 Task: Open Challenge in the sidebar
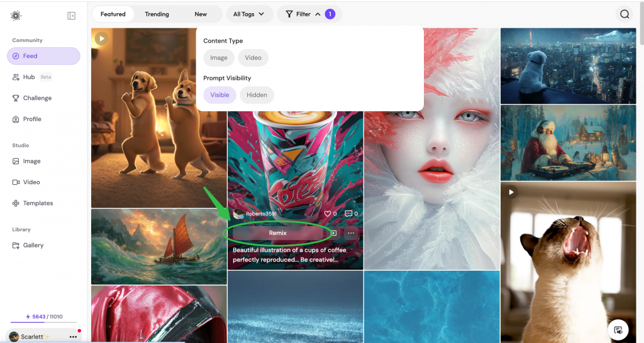pos(37,98)
